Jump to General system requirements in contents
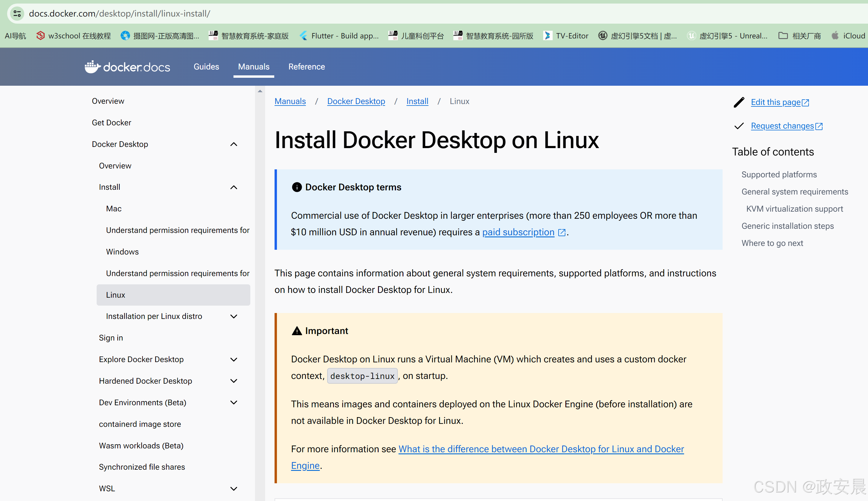The height and width of the screenshot is (501, 868). [795, 192]
